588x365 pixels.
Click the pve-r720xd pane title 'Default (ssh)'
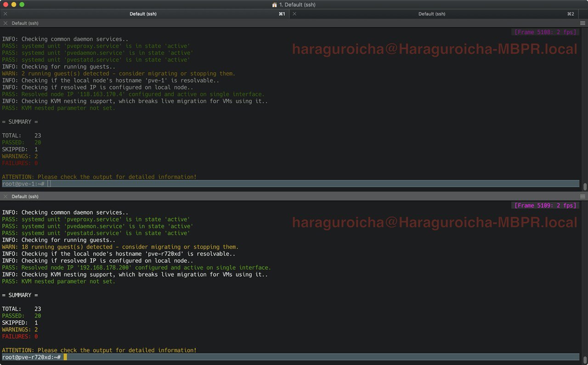pyautogui.click(x=25, y=196)
